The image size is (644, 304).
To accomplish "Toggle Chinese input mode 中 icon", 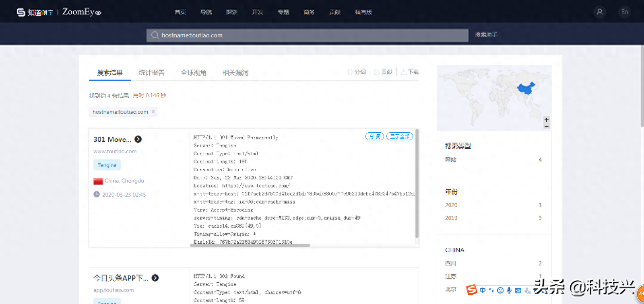I will 483,290.
